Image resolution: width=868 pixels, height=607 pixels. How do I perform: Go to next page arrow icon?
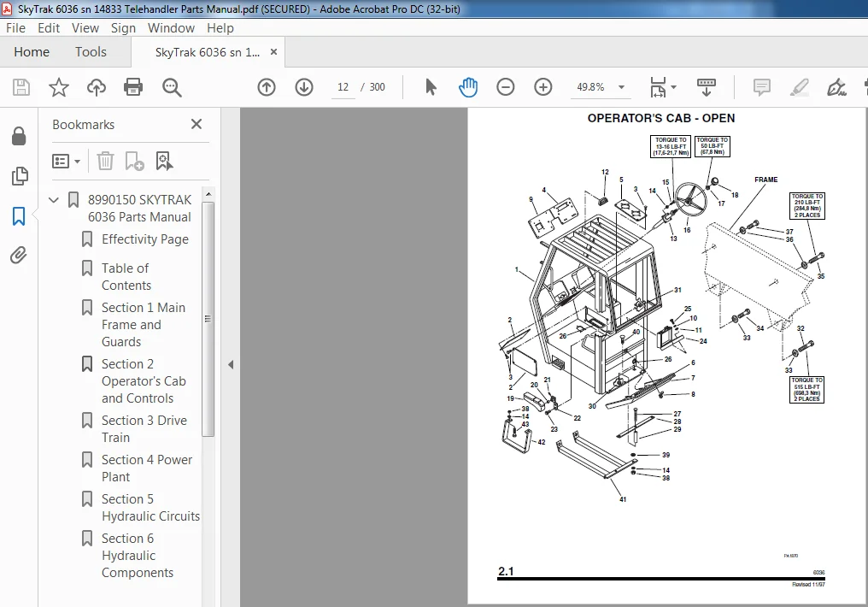click(x=304, y=87)
